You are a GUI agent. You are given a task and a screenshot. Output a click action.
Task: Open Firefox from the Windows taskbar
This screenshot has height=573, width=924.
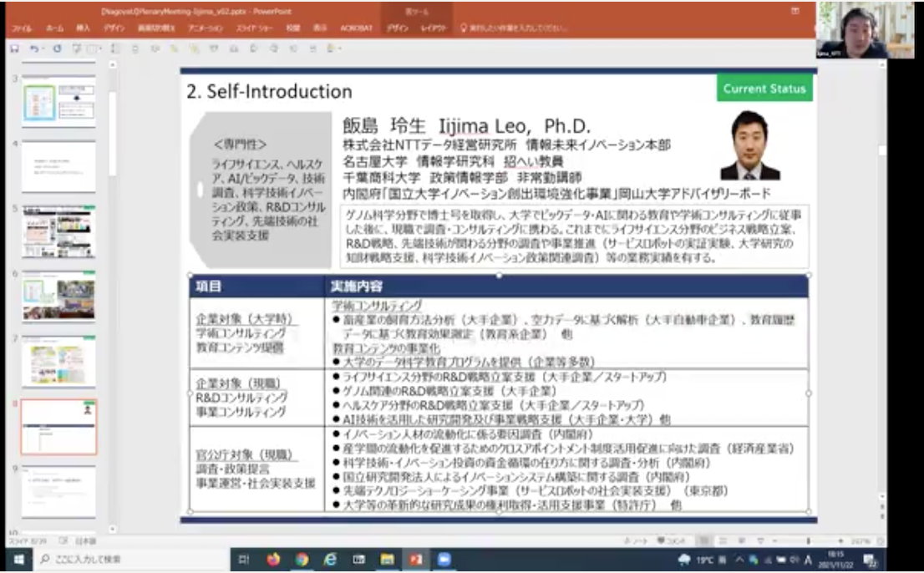click(272, 560)
